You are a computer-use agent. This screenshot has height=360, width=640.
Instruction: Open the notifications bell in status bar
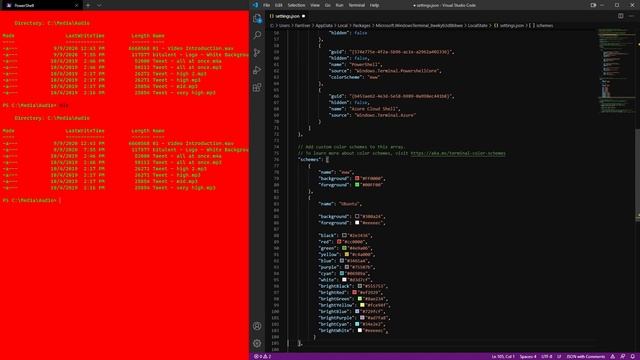click(632, 356)
